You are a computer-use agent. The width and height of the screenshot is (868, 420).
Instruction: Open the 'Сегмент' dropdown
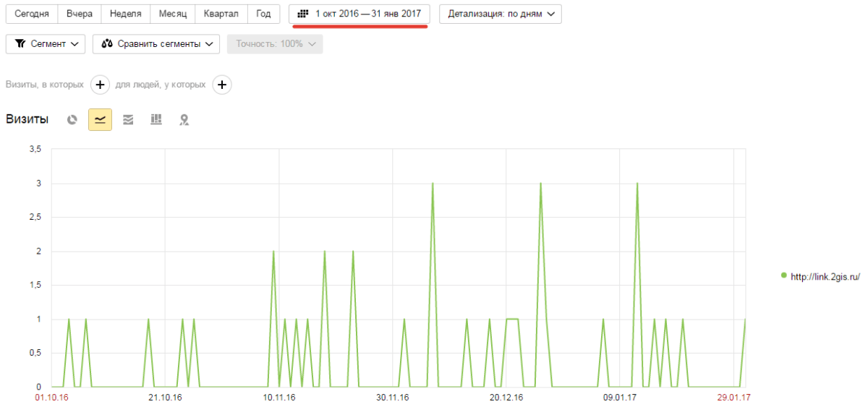(46, 43)
